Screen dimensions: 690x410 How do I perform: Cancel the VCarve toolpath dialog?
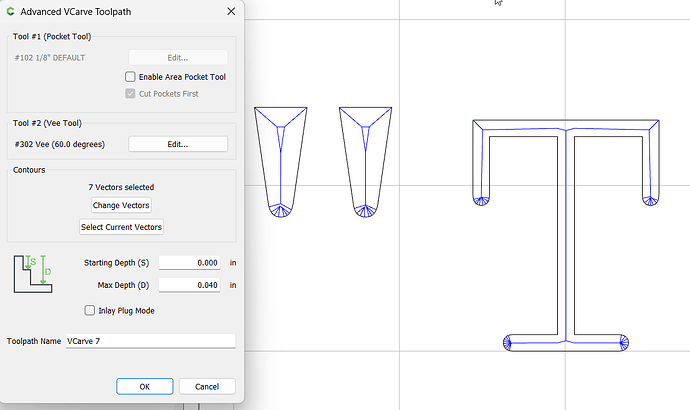(206, 386)
